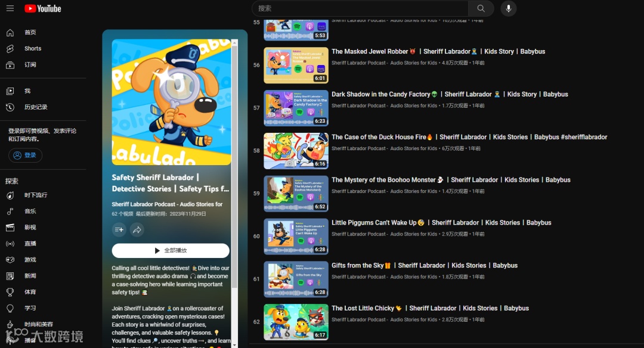Click '62 个视频' playlist info text
644x348 pixels.
(x=122, y=214)
